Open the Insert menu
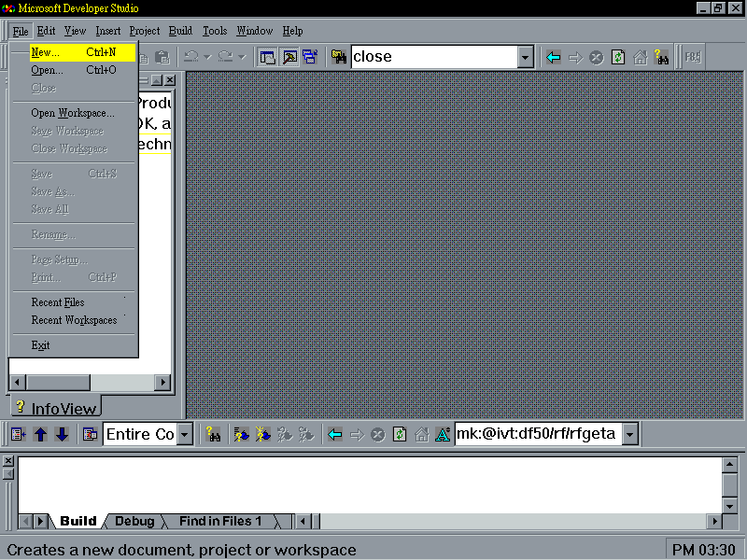The width and height of the screenshot is (747, 560). point(108,31)
